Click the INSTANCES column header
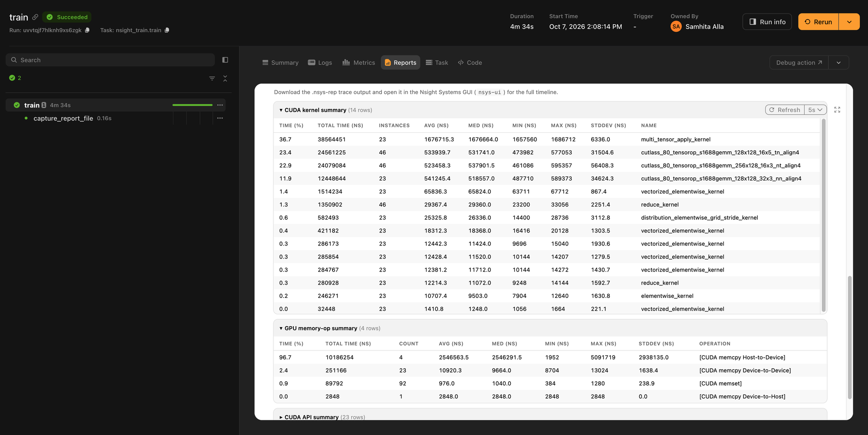Screen dimensions: 868x435 click(394, 125)
